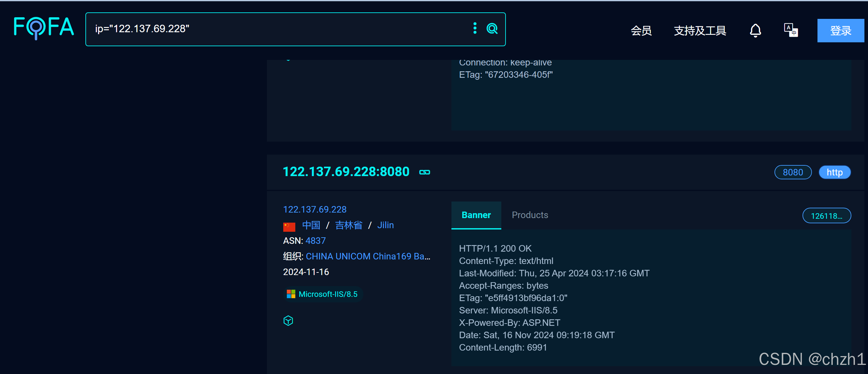Open the notification bell
This screenshot has height=374, width=868.
coord(755,31)
